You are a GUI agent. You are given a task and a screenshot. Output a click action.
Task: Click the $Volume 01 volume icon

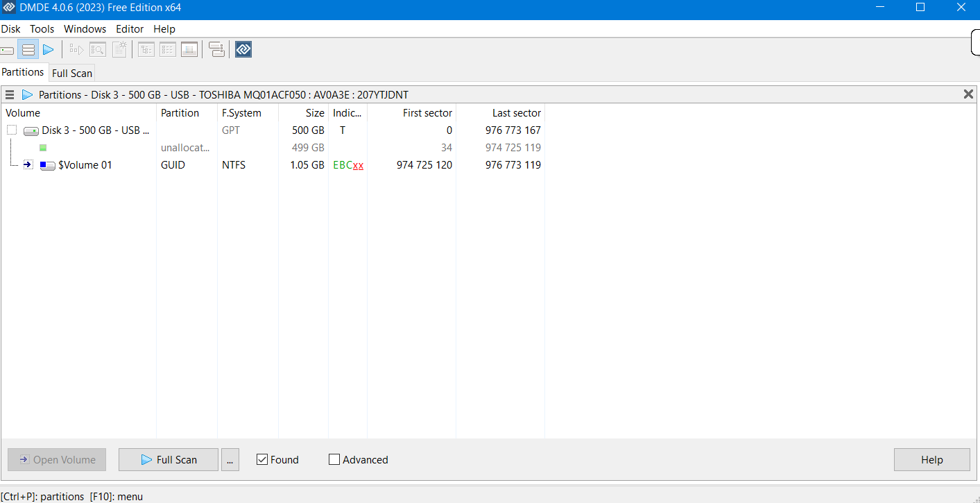47,165
